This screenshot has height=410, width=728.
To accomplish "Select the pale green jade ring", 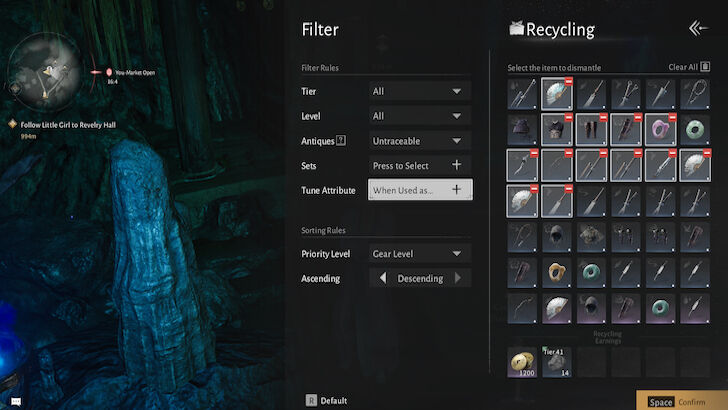I will click(x=695, y=130).
